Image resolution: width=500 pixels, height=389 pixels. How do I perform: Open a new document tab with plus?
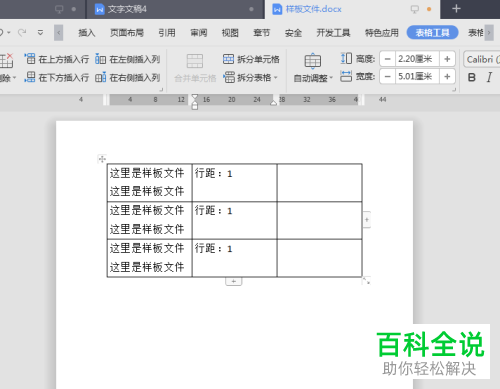pos(456,9)
